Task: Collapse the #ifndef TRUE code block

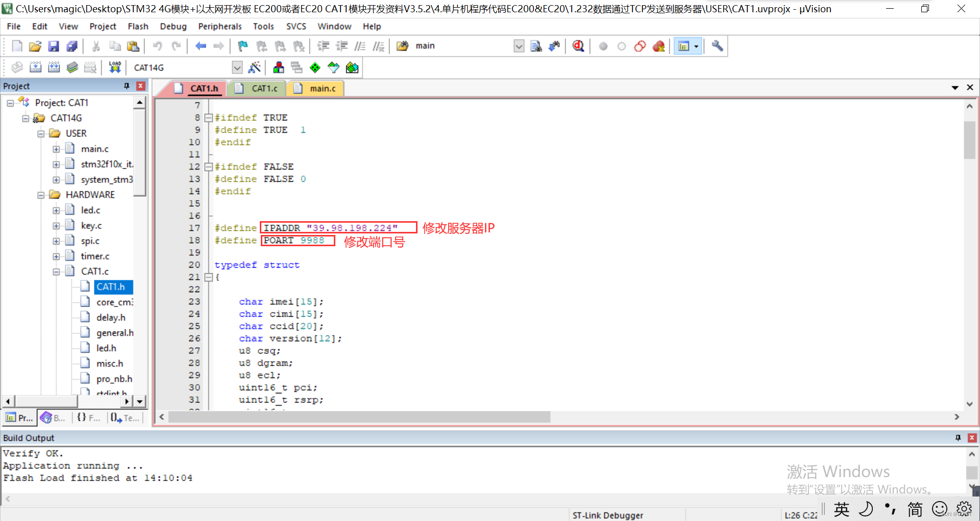Action: tap(208, 117)
